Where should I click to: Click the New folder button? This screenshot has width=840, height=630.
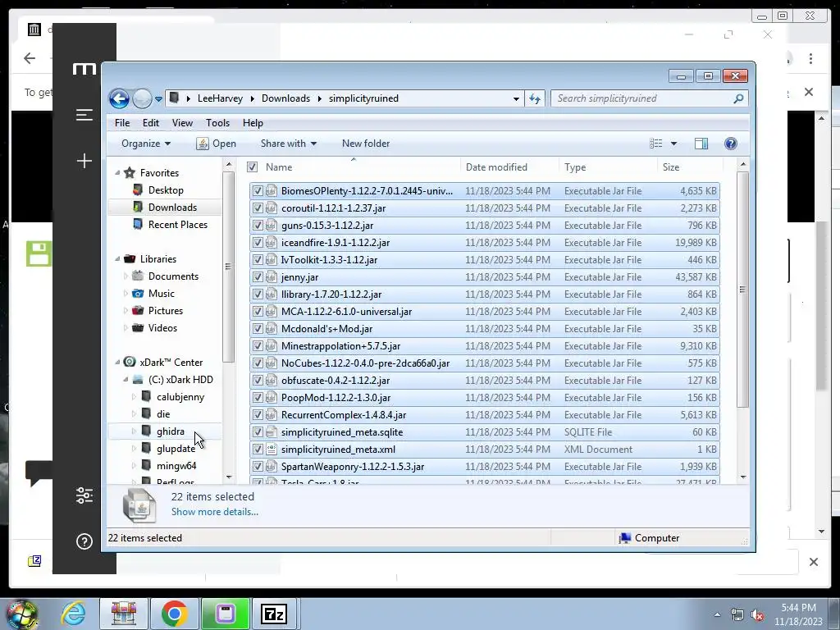[x=366, y=144]
